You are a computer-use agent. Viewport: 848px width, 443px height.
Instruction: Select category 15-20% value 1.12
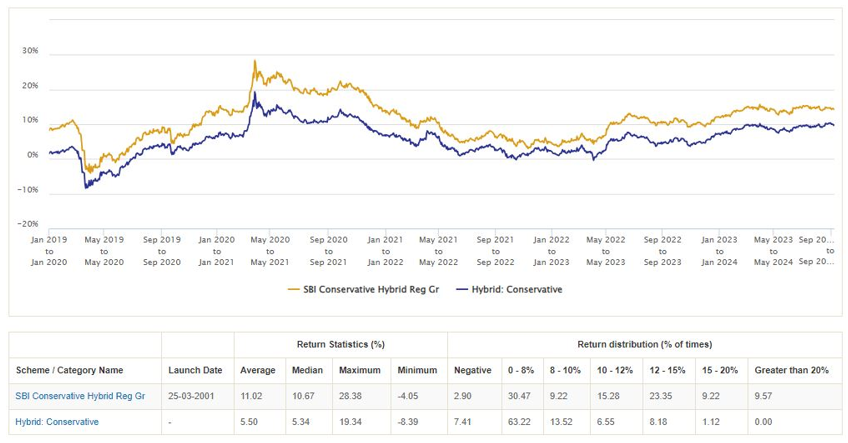point(711,422)
